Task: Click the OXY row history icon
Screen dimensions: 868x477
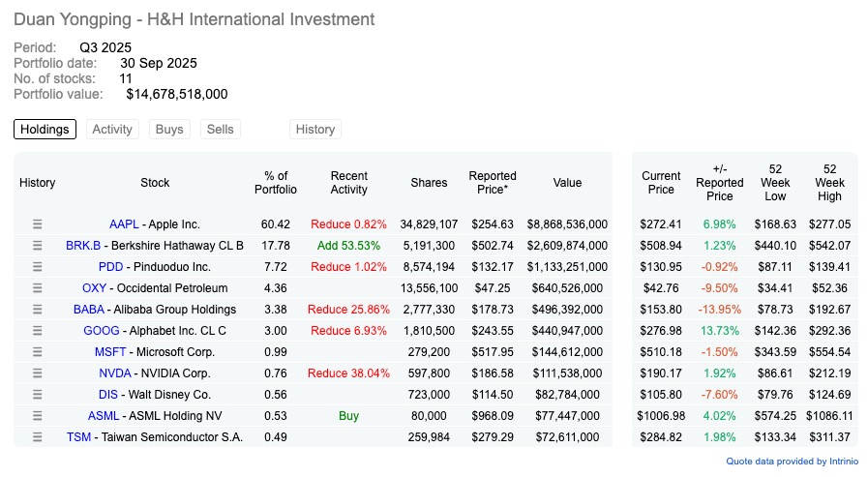Action: click(38, 288)
